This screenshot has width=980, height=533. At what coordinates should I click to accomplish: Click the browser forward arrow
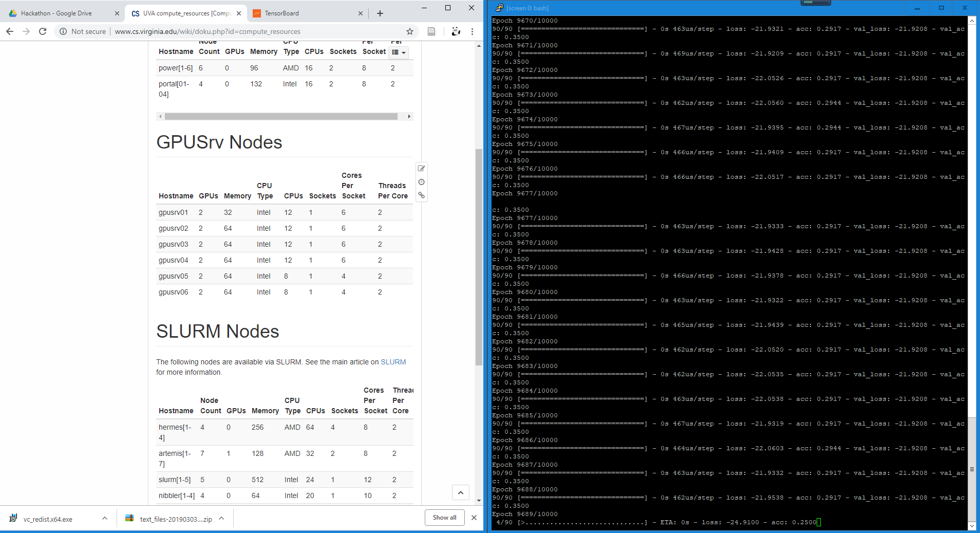point(26,31)
